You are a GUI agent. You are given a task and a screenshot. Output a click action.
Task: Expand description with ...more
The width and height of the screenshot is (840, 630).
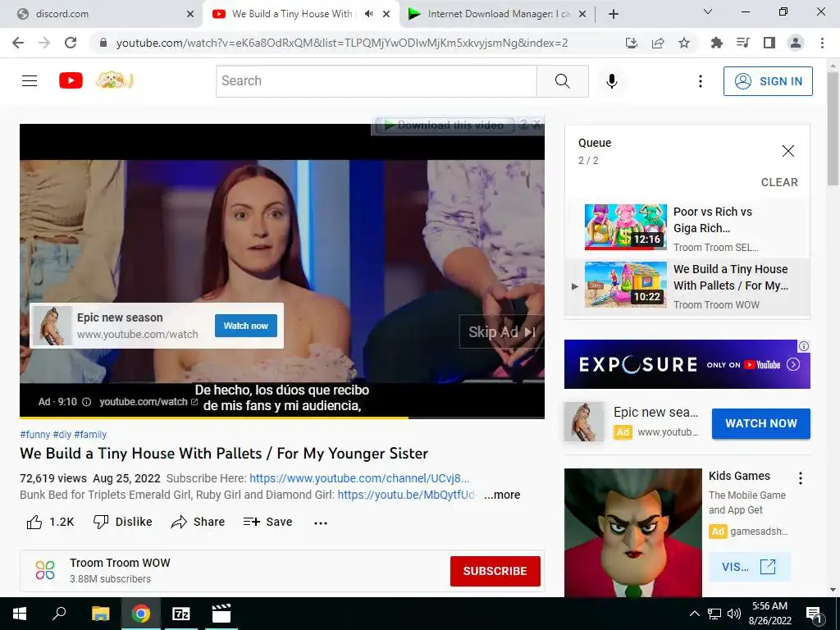[x=502, y=495]
